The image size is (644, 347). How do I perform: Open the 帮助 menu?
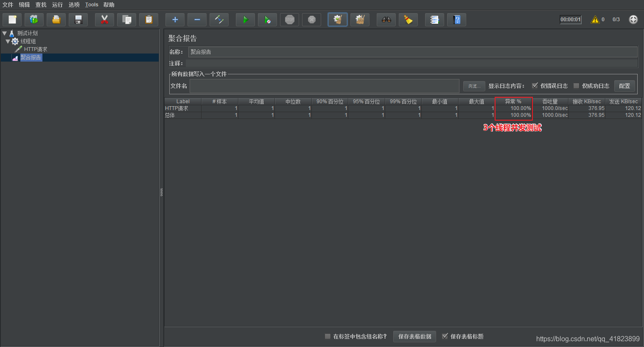pyautogui.click(x=109, y=5)
